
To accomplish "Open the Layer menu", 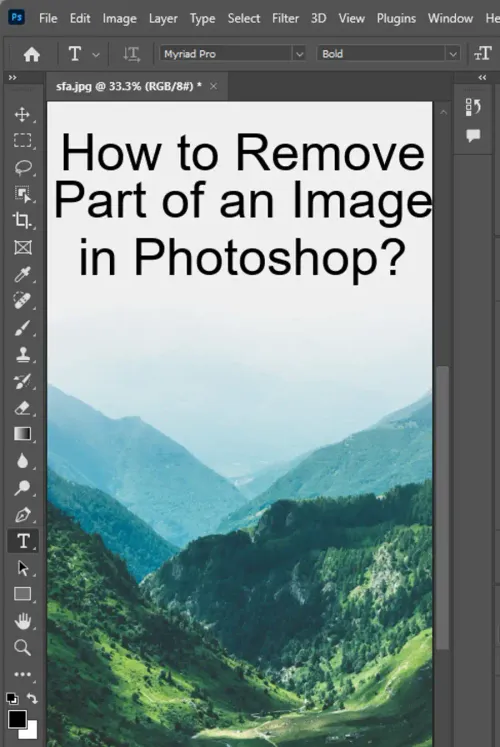I will coord(163,19).
